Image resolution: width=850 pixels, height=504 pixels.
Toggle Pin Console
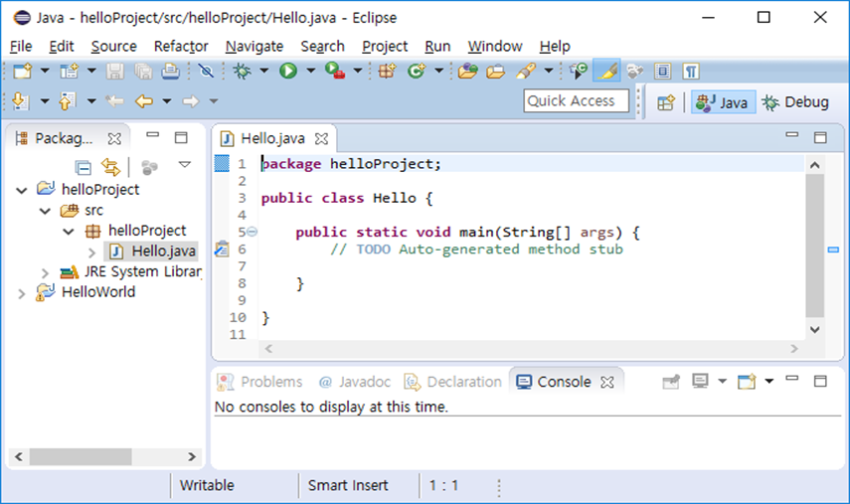(671, 382)
